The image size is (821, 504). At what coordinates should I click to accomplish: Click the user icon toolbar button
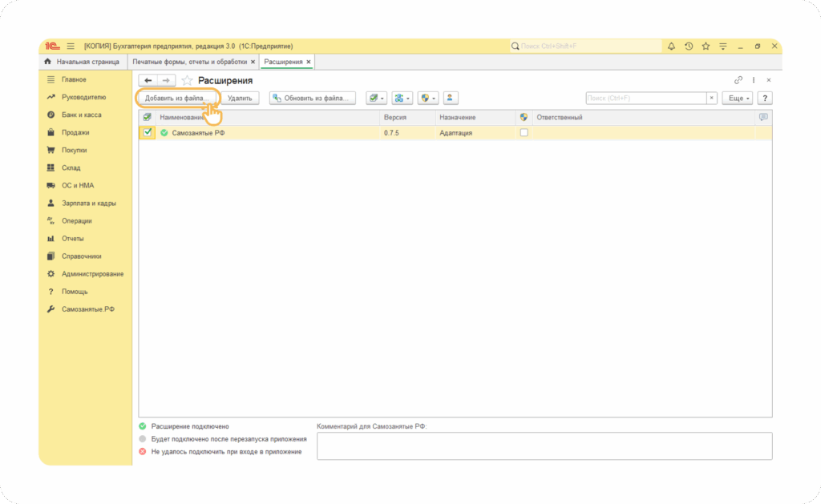(451, 98)
